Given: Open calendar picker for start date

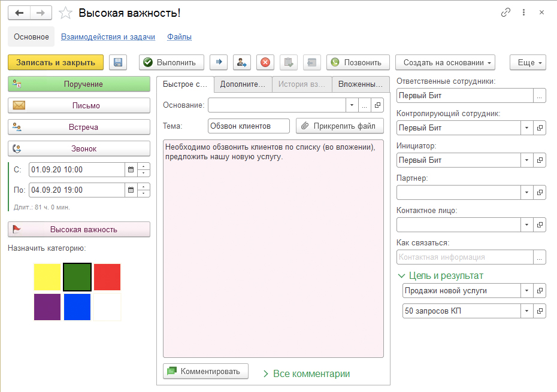Looking at the screenshot, I should [131, 169].
